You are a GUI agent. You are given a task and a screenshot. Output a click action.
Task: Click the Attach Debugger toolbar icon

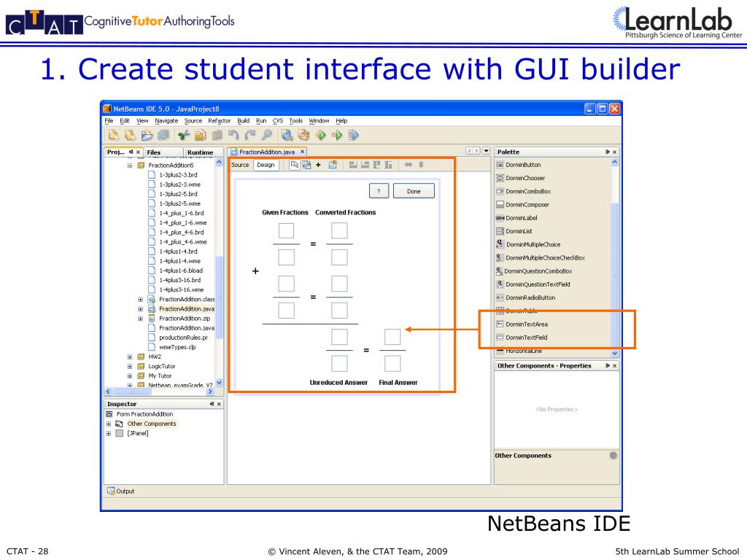tap(353, 135)
